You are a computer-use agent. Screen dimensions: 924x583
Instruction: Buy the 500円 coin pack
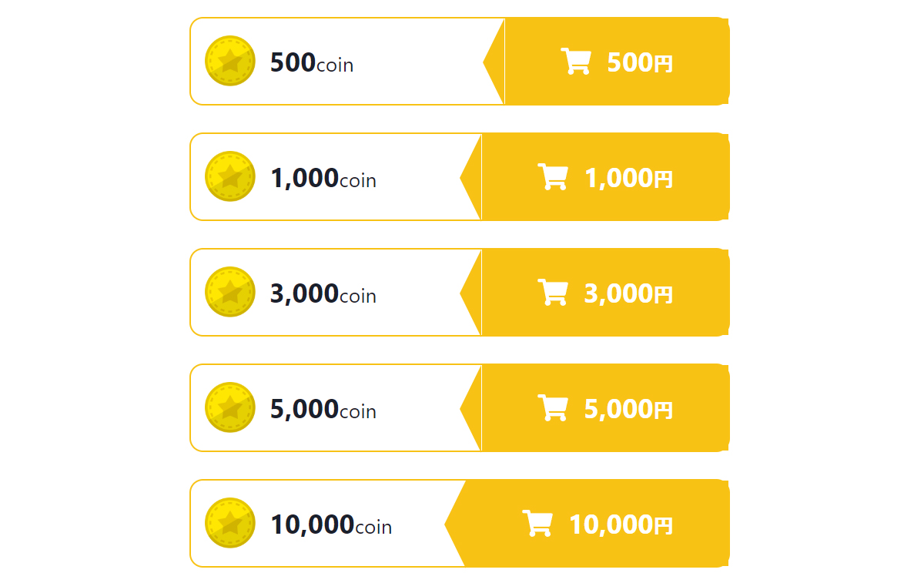click(x=606, y=62)
